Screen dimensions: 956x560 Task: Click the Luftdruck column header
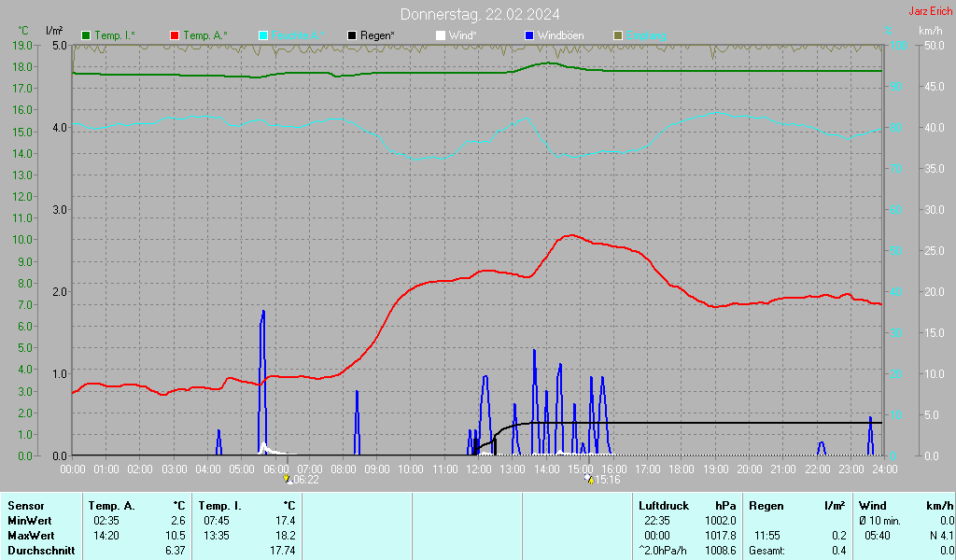663,505
